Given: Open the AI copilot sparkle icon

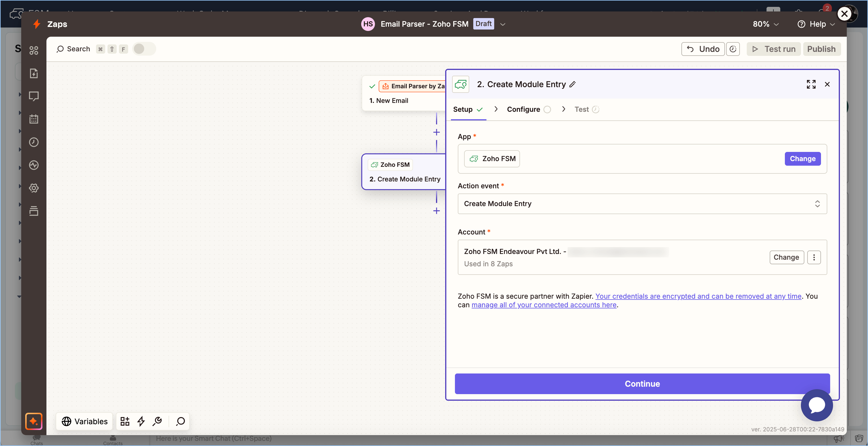Looking at the screenshot, I should point(34,421).
